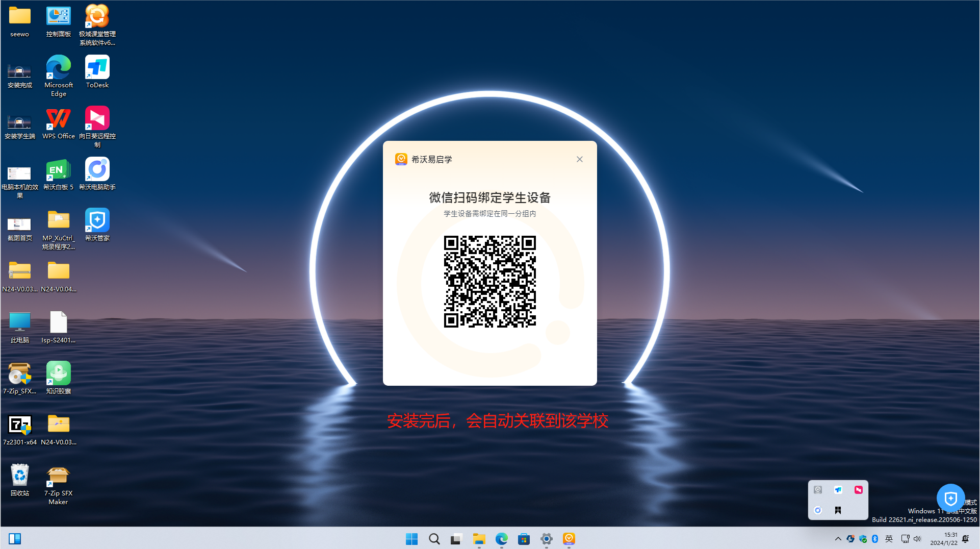Open the 安装完成 image file
Screen dimensions: 980x549
(20, 76)
